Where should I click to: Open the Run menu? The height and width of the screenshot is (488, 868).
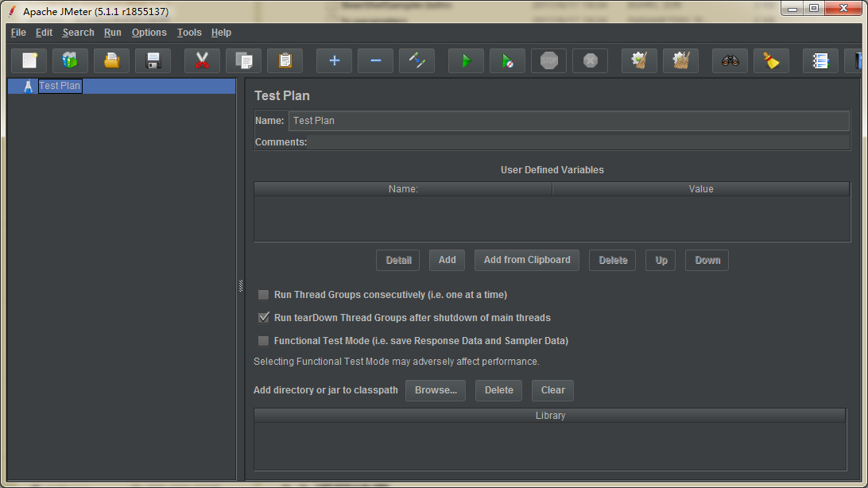click(x=112, y=33)
